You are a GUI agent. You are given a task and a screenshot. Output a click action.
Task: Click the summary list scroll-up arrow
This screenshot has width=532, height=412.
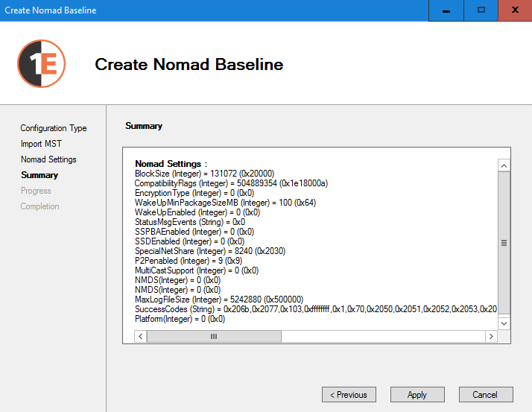[504, 166]
